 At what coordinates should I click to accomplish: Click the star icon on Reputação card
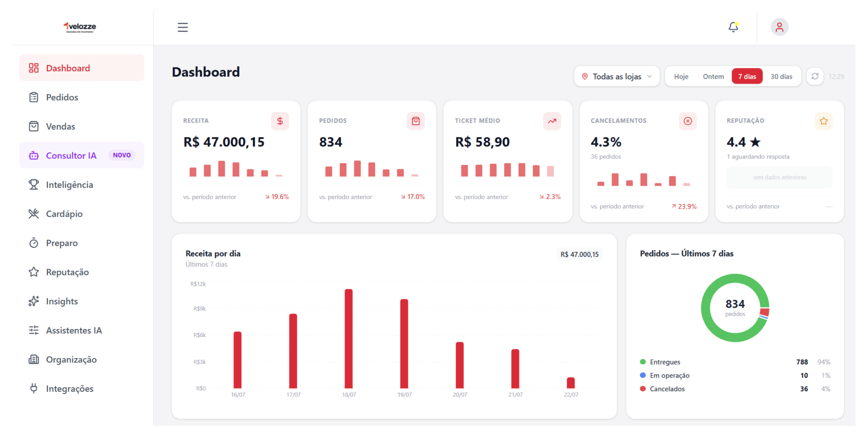[x=824, y=121]
